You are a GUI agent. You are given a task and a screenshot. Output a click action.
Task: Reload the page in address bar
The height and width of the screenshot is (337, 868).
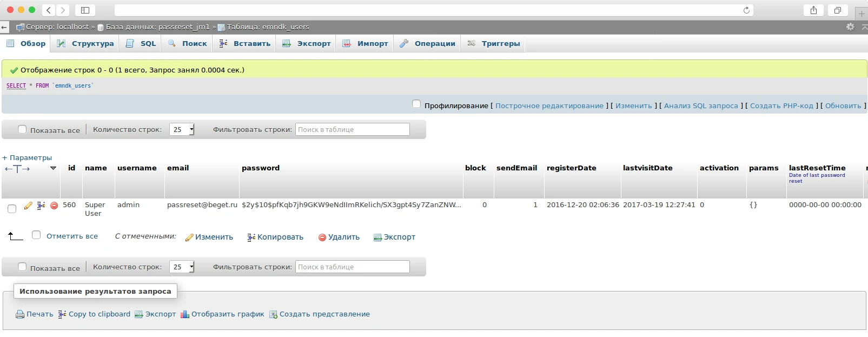point(746,10)
